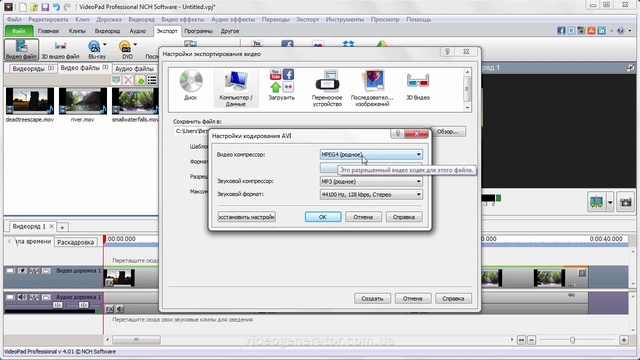Switch to the Аудио файлы bin tab
This screenshot has height=360, width=640.
coord(134,69)
